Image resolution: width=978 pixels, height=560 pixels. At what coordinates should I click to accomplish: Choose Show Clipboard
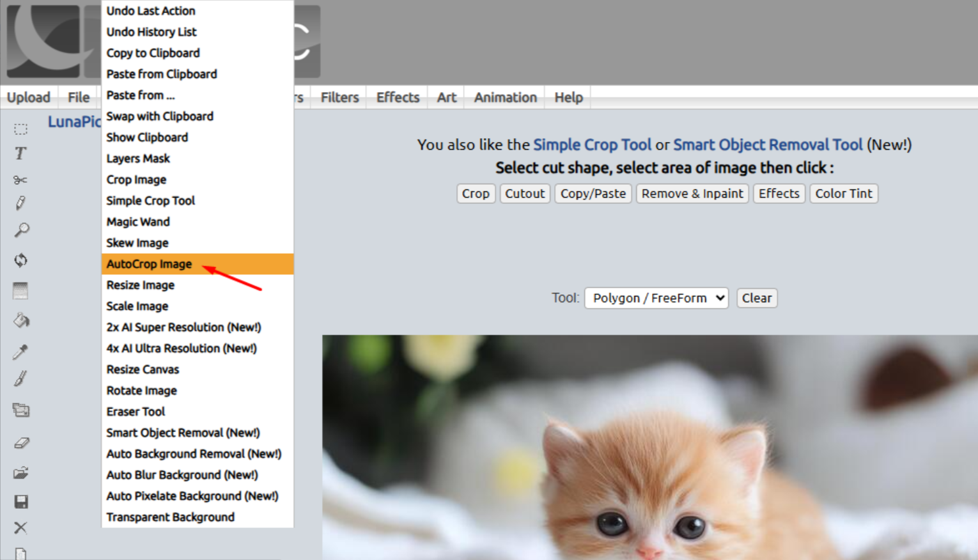coord(198,137)
